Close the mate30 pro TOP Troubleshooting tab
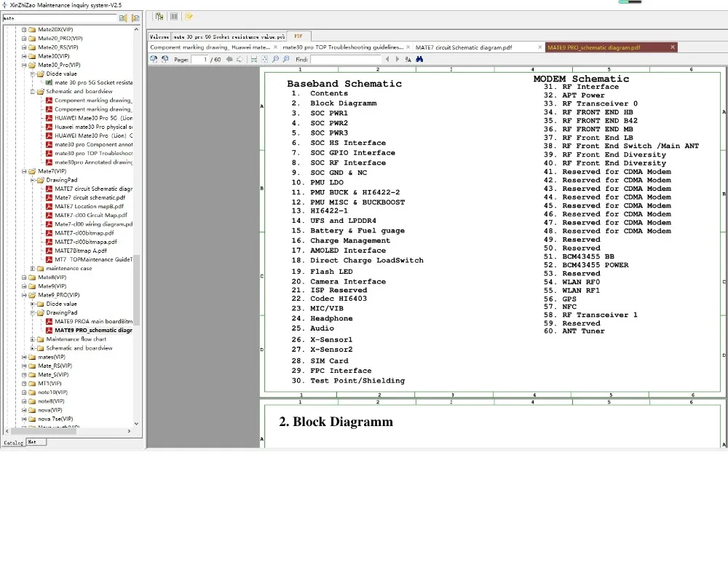Image resolution: width=728 pixels, height=587 pixels. point(408,47)
